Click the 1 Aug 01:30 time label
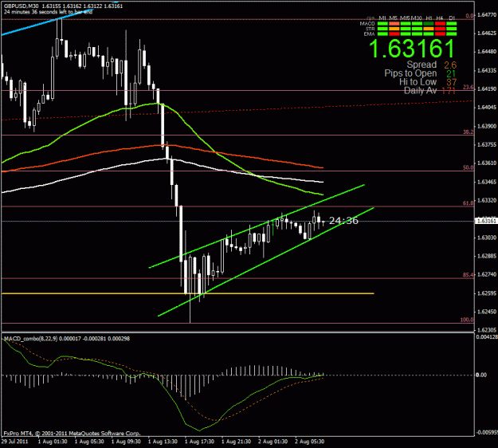 point(53,442)
